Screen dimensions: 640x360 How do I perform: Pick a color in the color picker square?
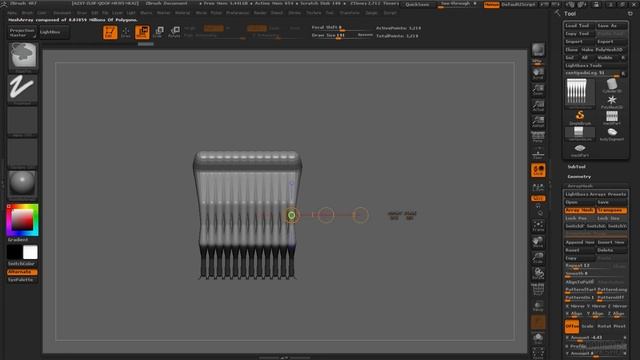pos(22,220)
